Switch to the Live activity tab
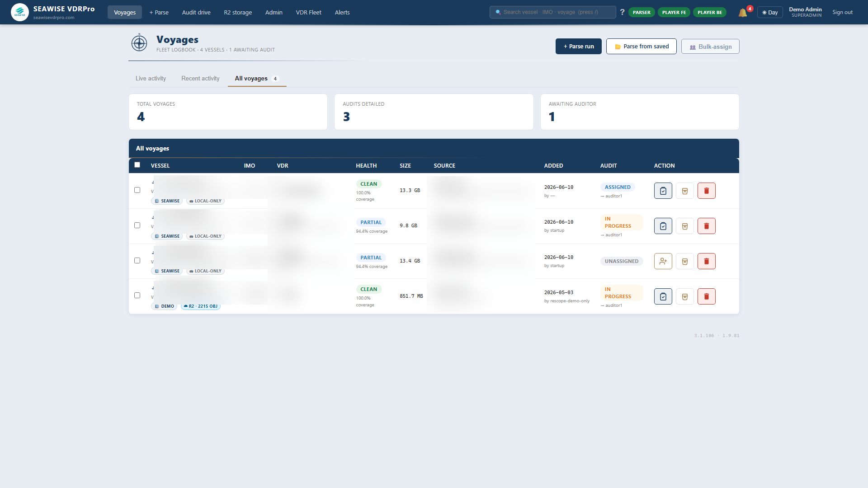 [x=151, y=78]
